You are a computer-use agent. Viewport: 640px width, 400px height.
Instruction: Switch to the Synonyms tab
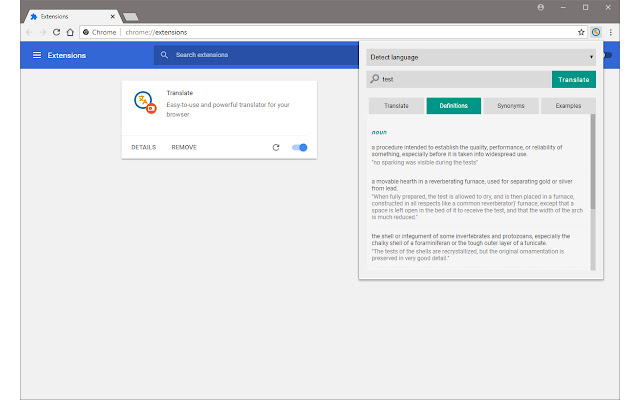click(x=511, y=106)
